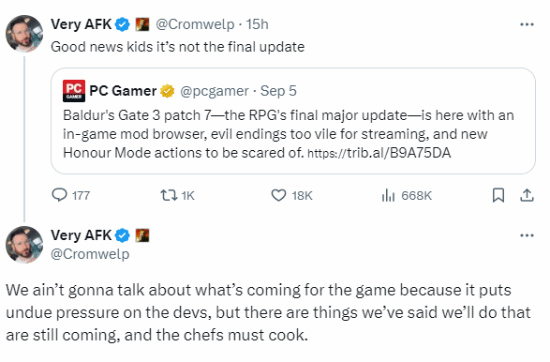Open the more options menu on the top tweet
Viewport: 550px width, 362px height.
point(526,25)
